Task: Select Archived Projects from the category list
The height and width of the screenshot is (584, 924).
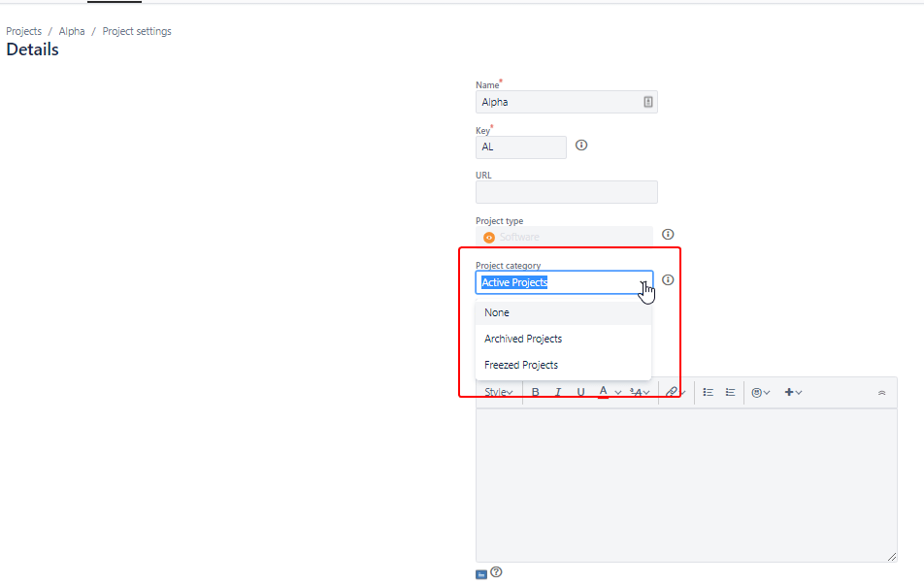Action: click(x=523, y=339)
